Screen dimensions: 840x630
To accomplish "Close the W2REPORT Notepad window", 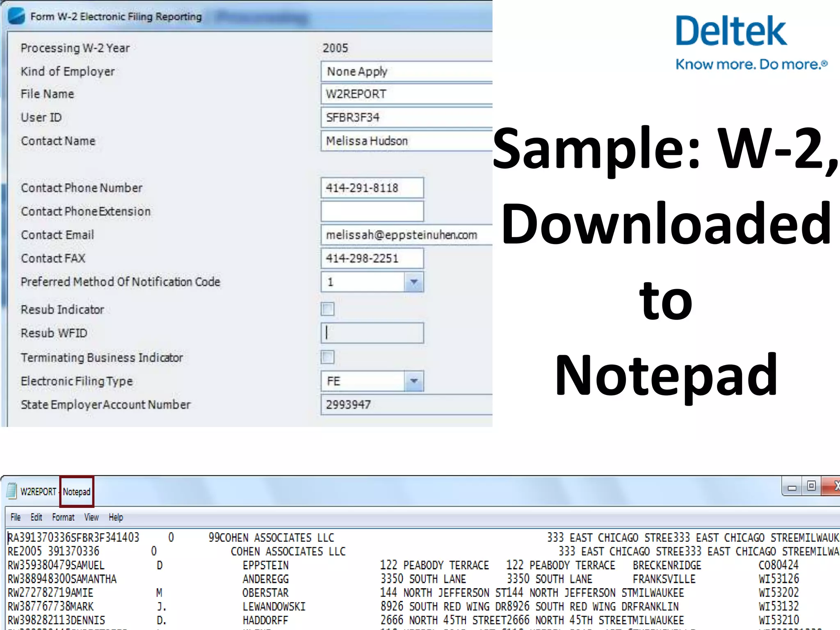I will [x=831, y=486].
